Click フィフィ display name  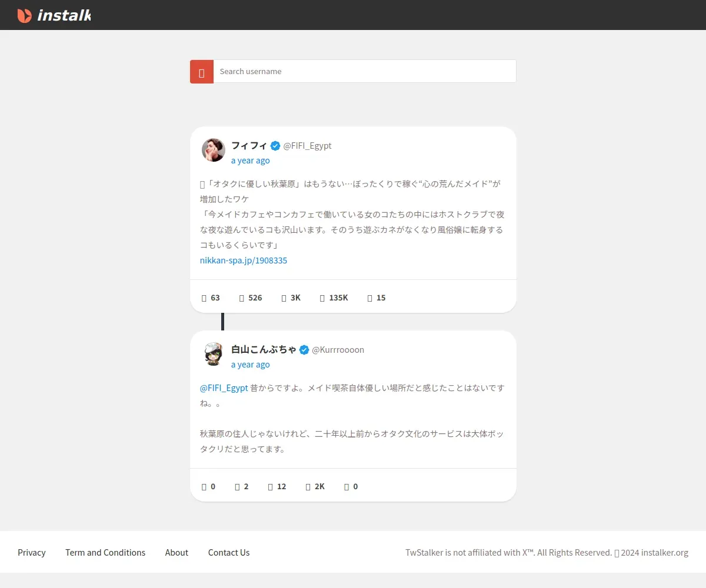(249, 145)
